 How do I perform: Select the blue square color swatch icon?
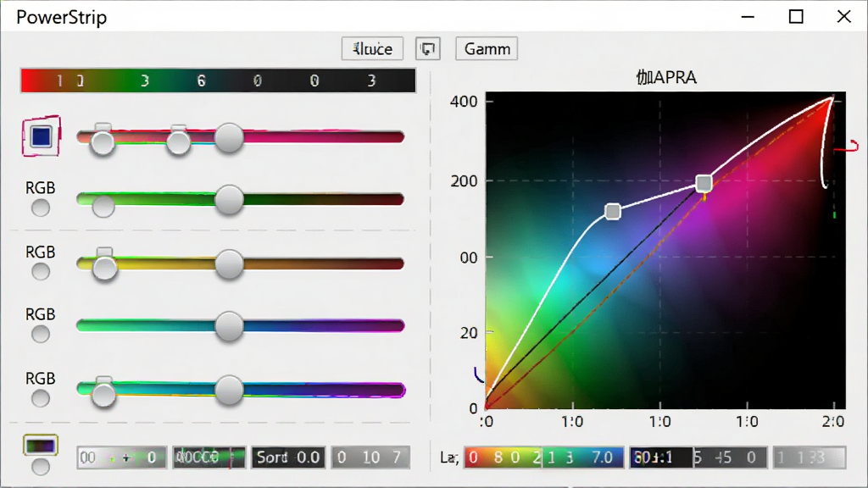click(42, 136)
